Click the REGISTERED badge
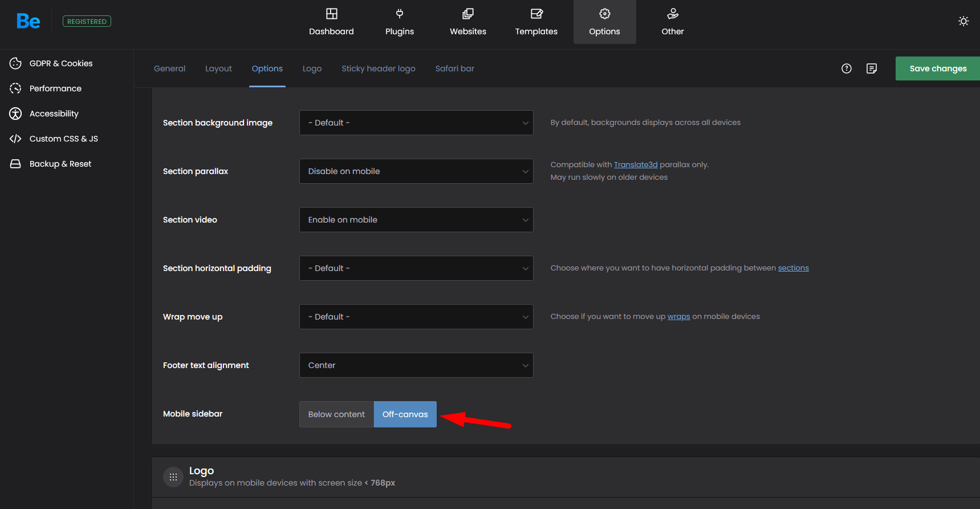Viewport: 980px width, 509px height. (87, 22)
